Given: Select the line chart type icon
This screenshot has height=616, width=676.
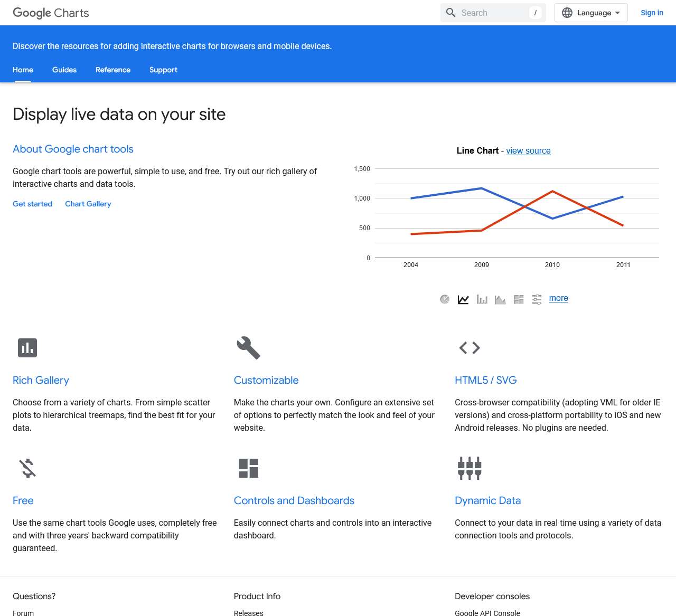Looking at the screenshot, I should [x=463, y=299].
